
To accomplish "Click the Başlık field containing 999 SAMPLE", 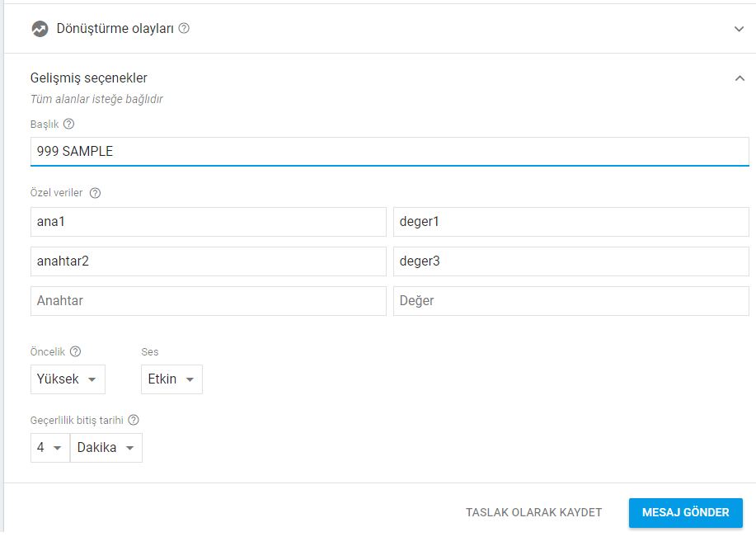I will 390,152.
